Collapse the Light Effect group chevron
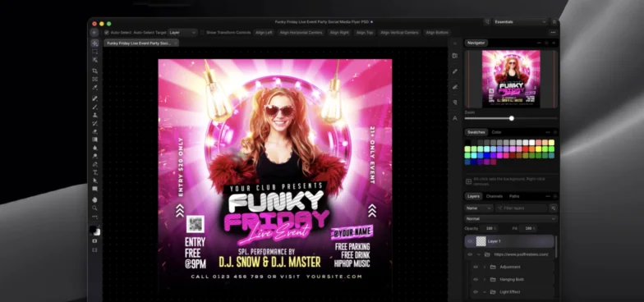The width and height of the screenshot is (644, 302). click(x=485, y=292)
